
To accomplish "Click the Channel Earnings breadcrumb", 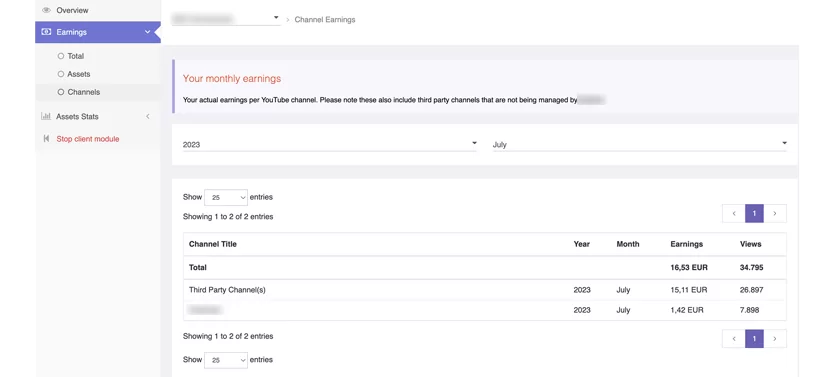I will click(x=325, y=20).
